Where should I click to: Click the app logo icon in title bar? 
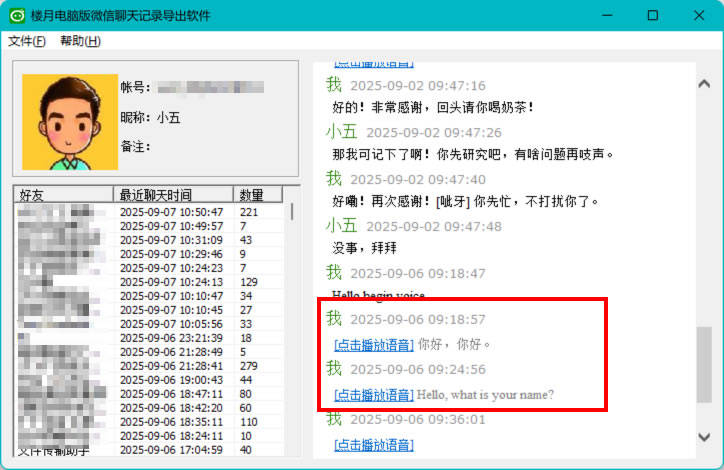[17, 16]
